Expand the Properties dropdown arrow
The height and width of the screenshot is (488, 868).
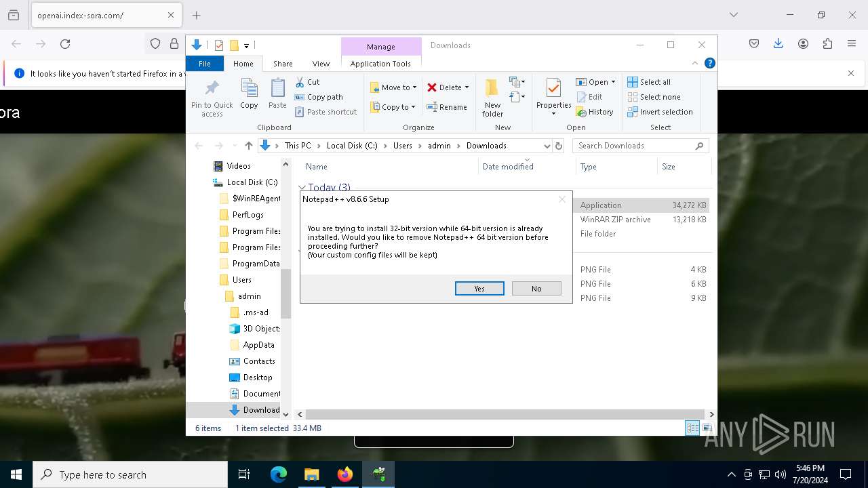[x=553, y=113]
